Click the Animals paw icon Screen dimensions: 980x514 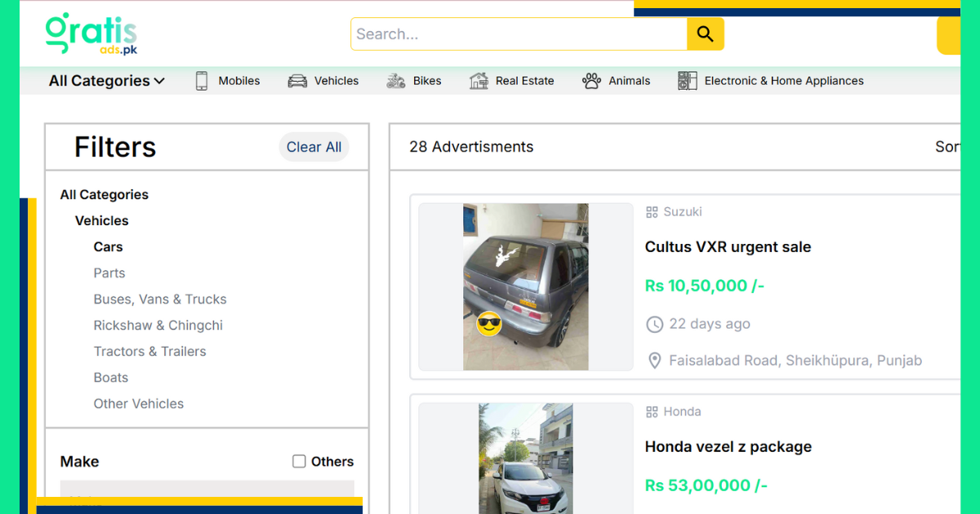click(x=591, y=81)
